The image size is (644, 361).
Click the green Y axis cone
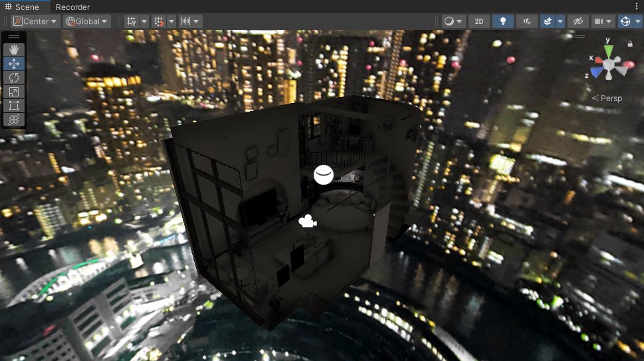pyautogui.click(x=609, y=51)
